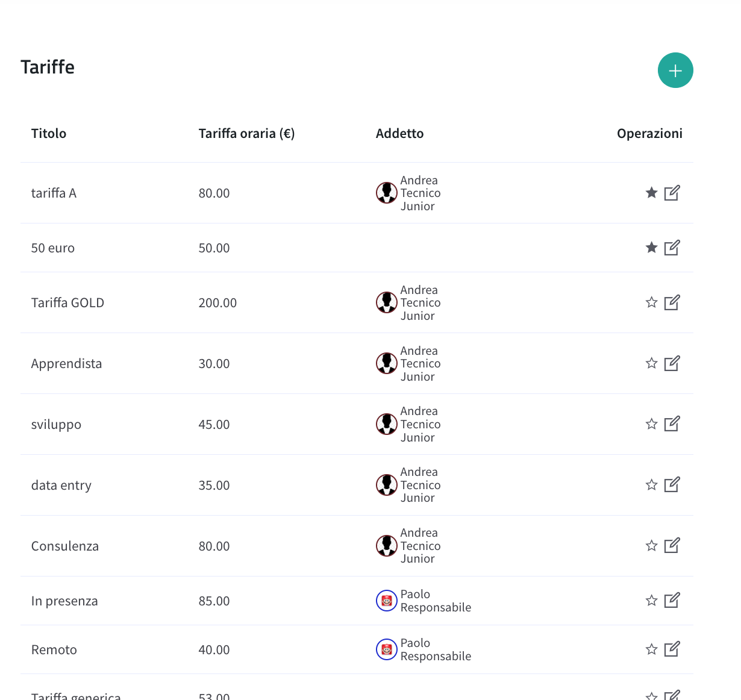Click the Tariffa oraria (€) column header
Image resolution: width=741 pixels, height=700 pixels.
(x=247, y=134)
